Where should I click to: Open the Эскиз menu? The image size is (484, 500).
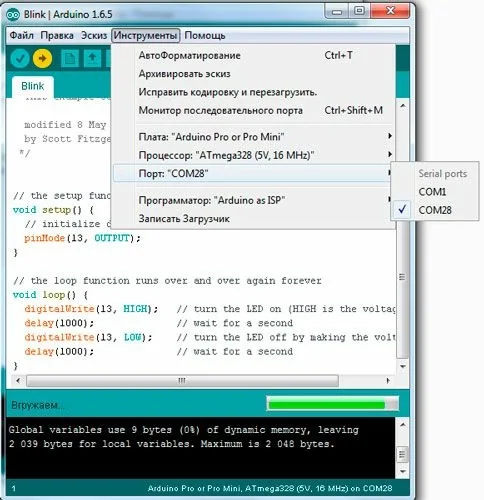[94, 35]
